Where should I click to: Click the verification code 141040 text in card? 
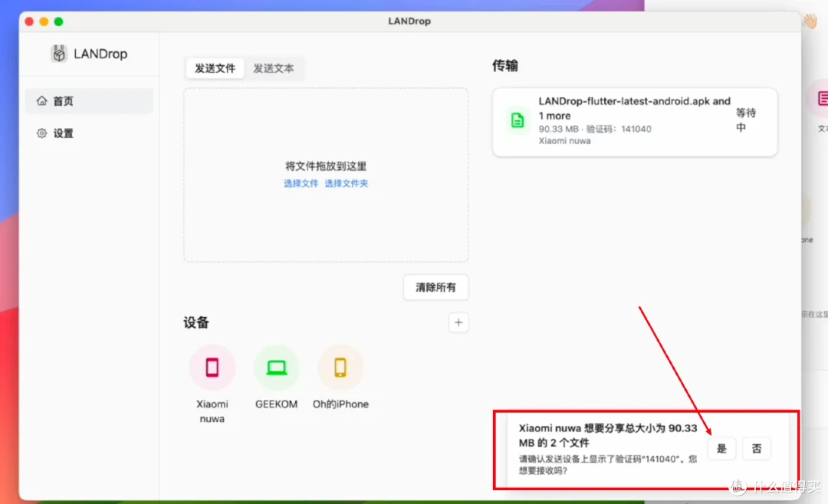(636, 129)
